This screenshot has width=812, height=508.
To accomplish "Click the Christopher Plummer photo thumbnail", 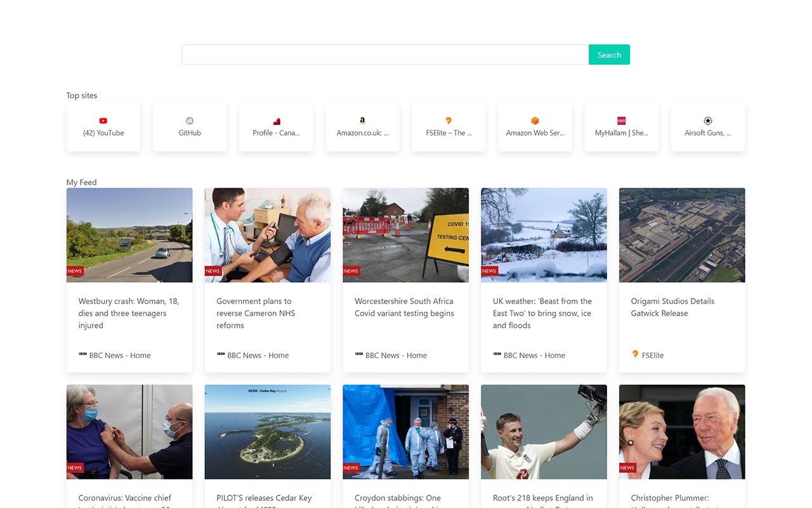I will pos(682,432).
